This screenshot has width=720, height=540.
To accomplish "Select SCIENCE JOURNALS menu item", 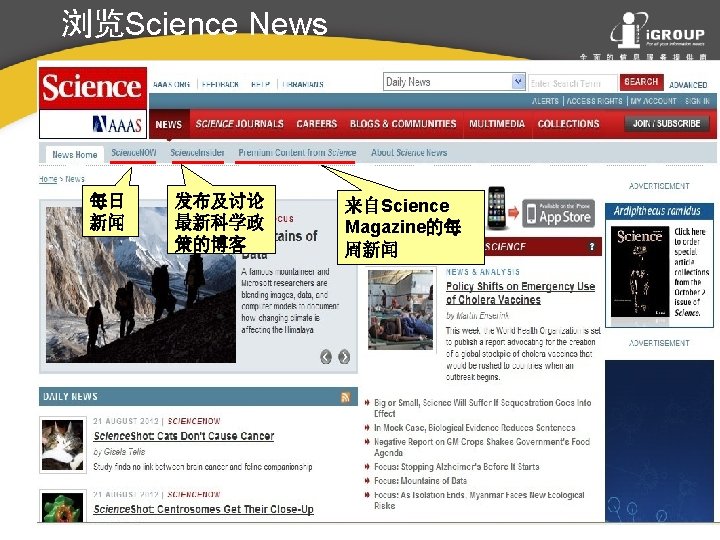I will tap(240, 124).
